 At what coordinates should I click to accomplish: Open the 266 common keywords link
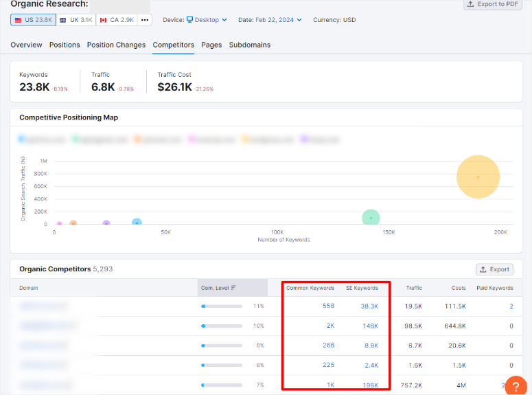click(328, 345)
